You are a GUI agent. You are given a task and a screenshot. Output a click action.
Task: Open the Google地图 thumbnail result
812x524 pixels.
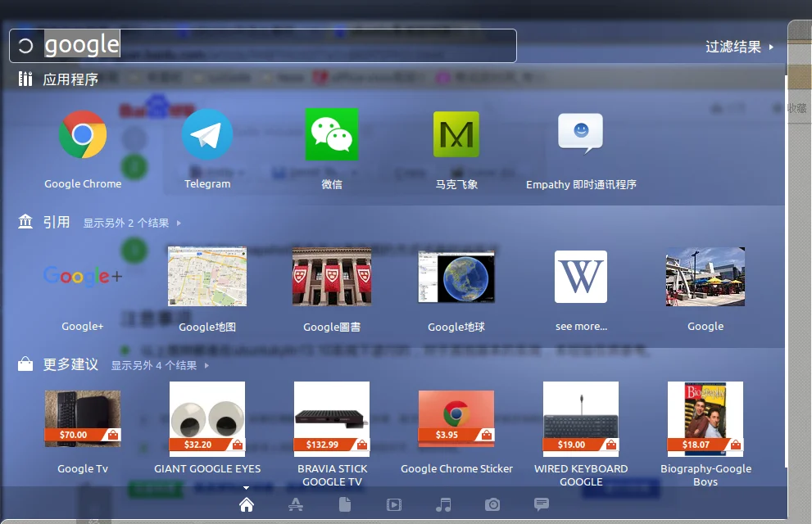207,276
